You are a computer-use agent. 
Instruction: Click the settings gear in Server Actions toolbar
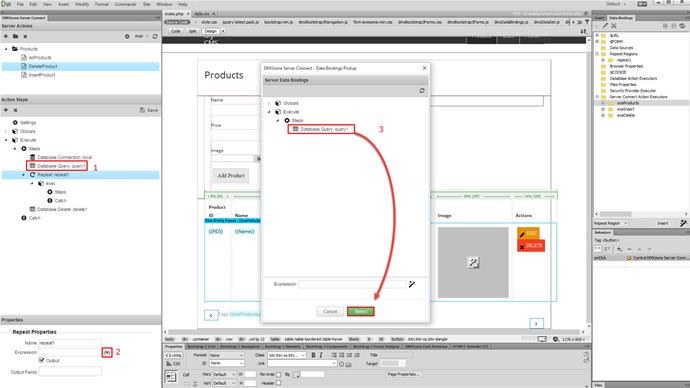point(127,36)
